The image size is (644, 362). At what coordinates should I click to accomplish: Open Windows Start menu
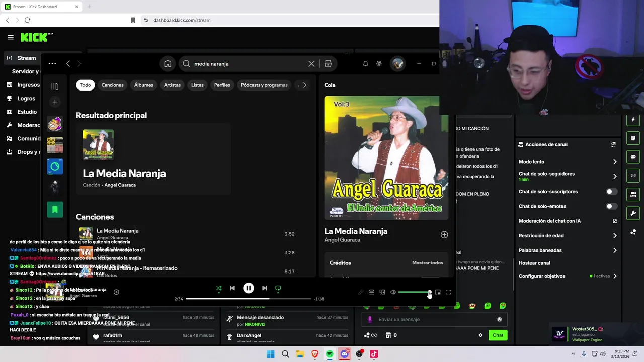[271, 354]
